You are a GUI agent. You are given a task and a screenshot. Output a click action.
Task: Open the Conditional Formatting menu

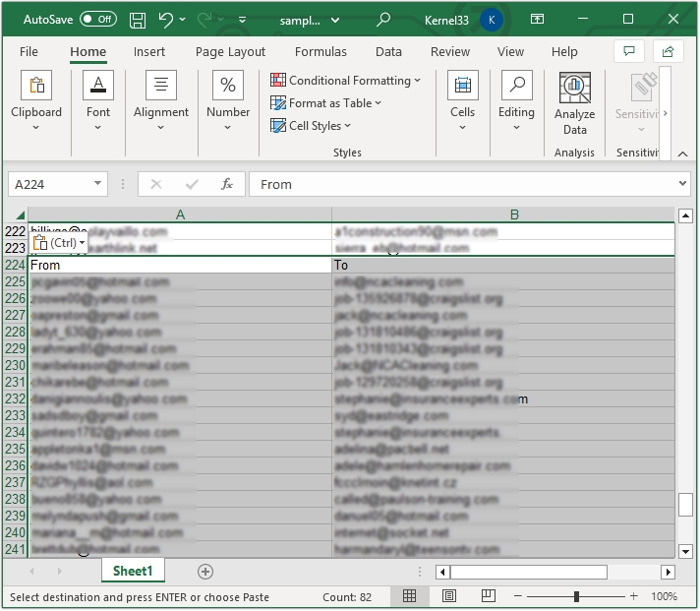click(x=345, y=81)
